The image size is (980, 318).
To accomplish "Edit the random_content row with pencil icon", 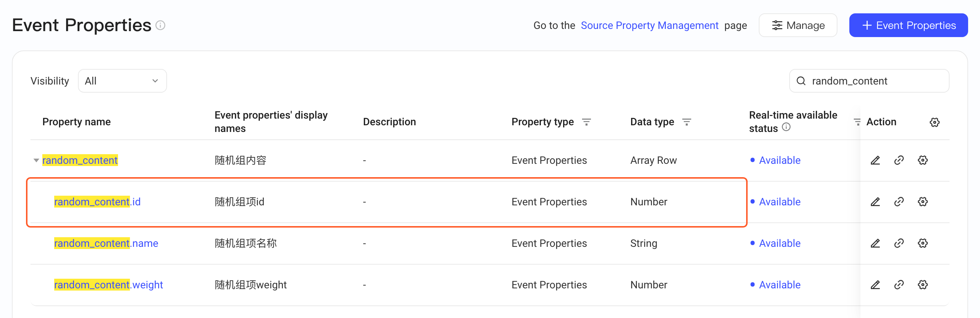I will coord(875,160).
